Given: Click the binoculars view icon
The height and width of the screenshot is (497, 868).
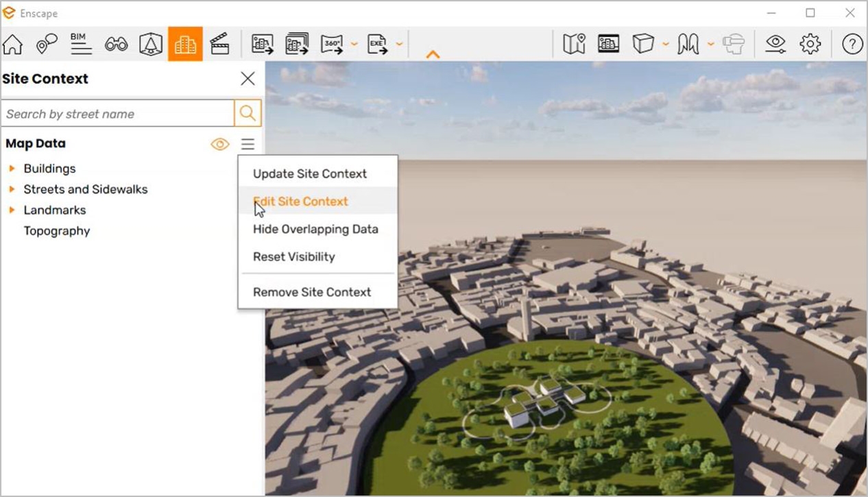Looking at the screenshot, I should click(115, 43).
